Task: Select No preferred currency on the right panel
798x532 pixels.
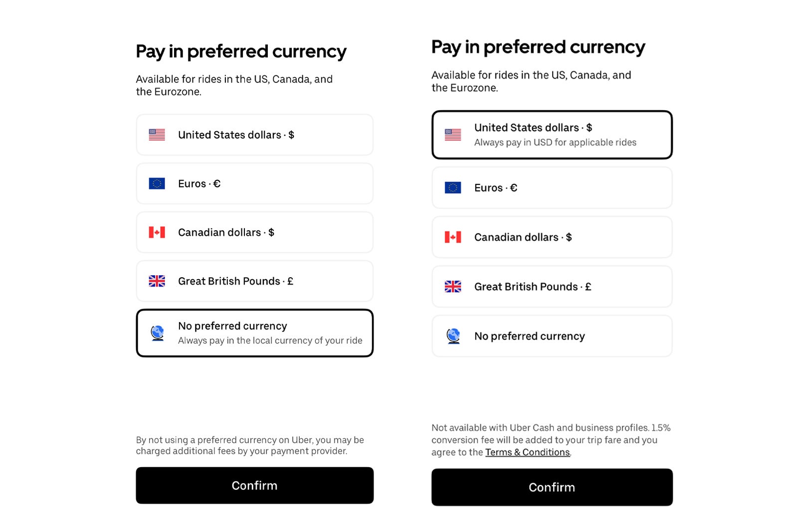Action: [551, 336]
